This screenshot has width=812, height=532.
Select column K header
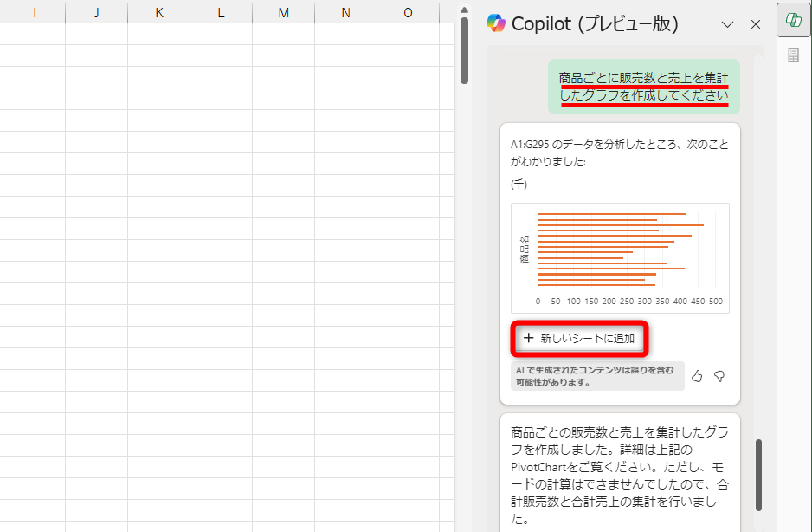(x=158, y=12)
